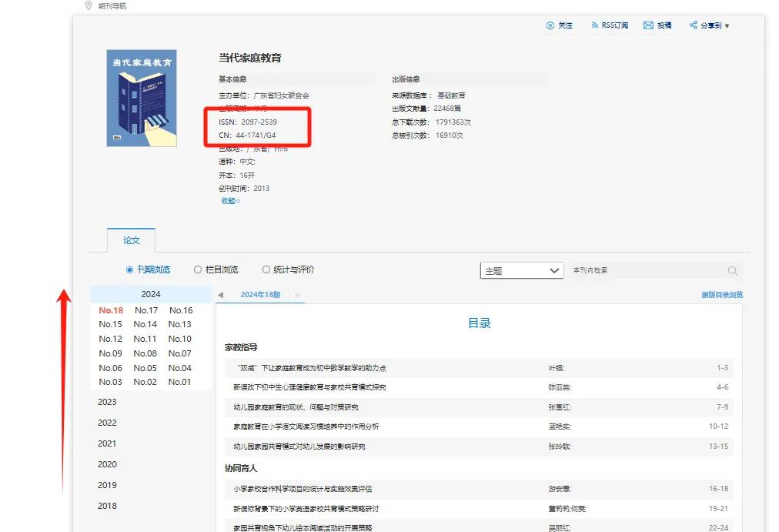Image resolution: width=779 pixels, height=532 pixels.
Task: Open issue No.15
Action: point(110,324)
